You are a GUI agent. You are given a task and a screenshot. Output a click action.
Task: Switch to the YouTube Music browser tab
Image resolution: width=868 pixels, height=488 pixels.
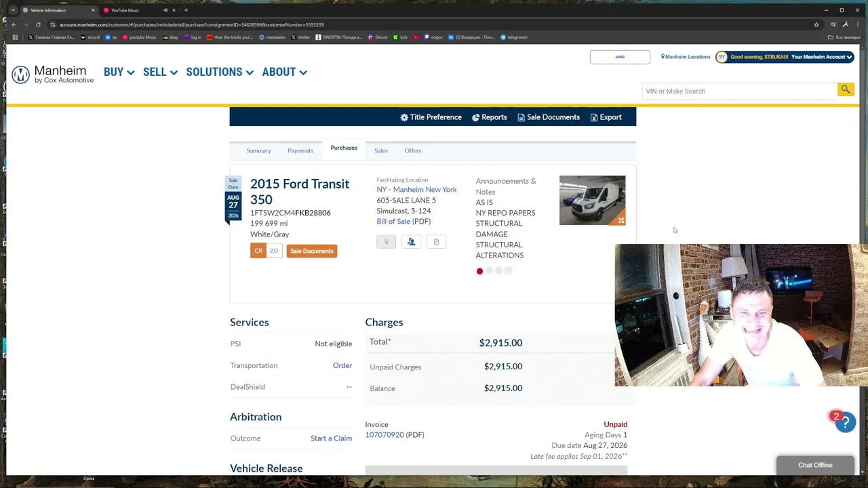(x=138, y=10)
